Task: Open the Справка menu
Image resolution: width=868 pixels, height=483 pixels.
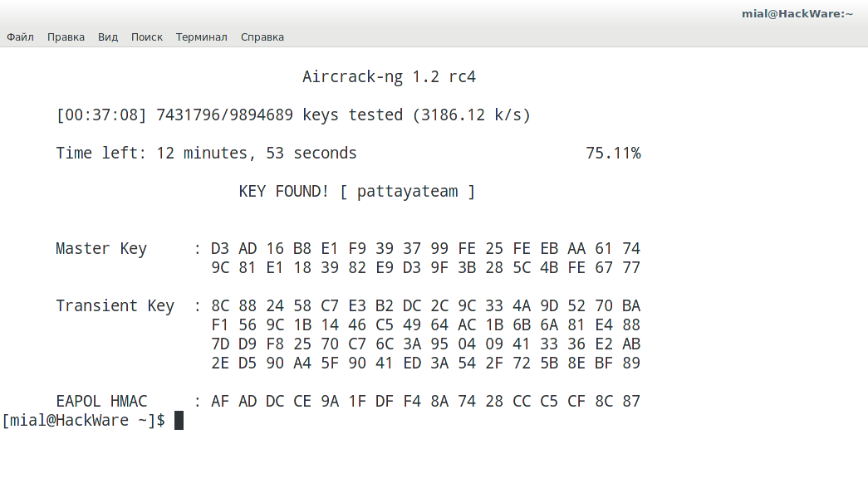Action: tap(262, 37)
